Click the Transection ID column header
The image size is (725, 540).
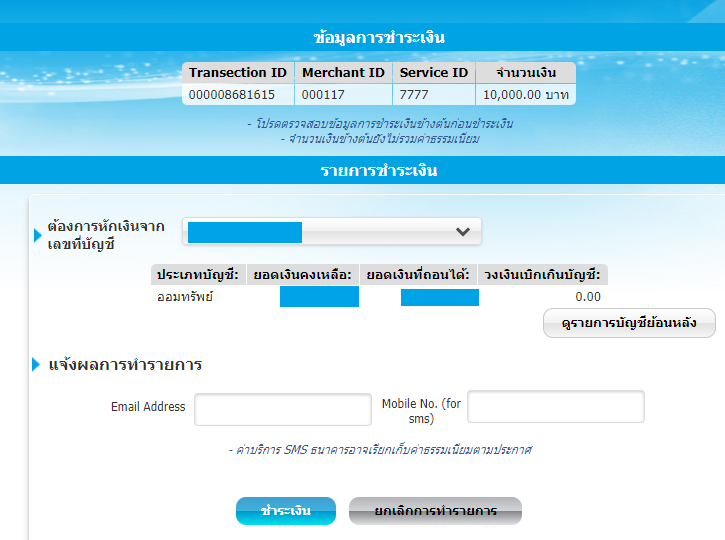(x=238, y=73)
